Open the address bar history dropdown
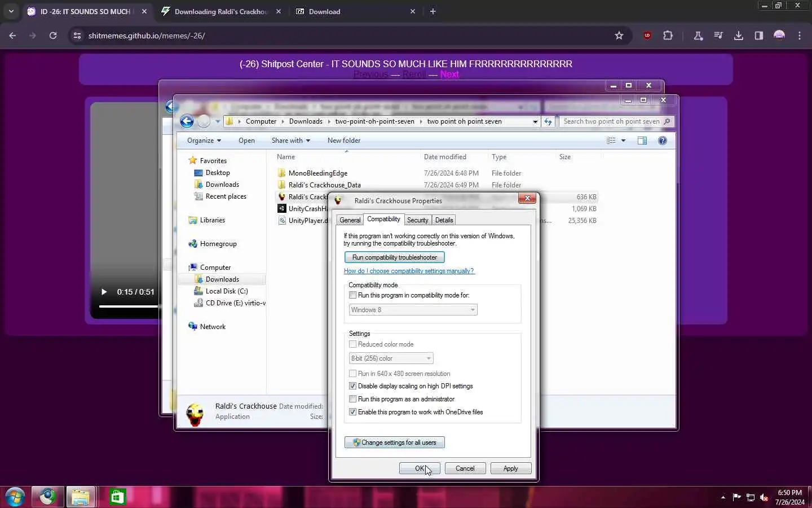The height and width of the screenshot is (508, 812). (x=535, y=121)
